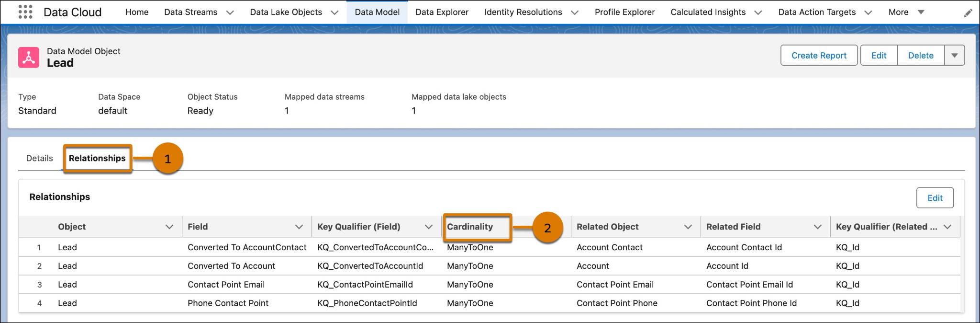Open the Profile Explorer tab
Image resolution: width=980 pixels, height=323 pixels.
[624, 12]
